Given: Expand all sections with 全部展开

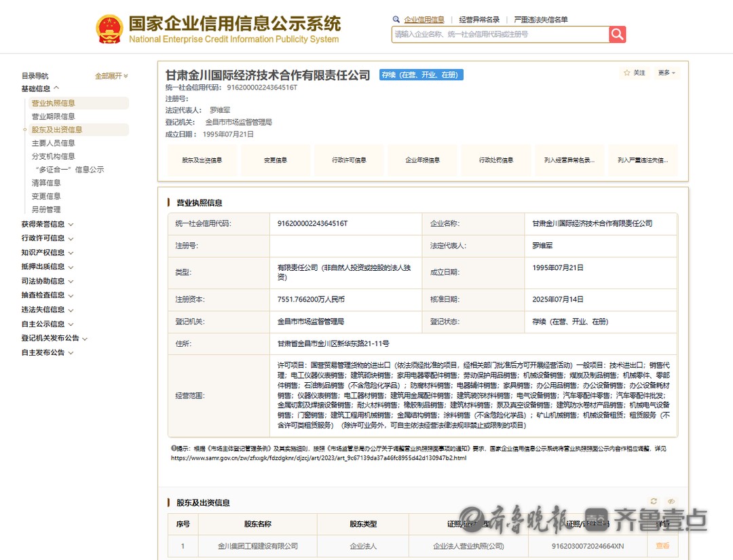Looking at the screenshot, I should pyautogui.click(x=111, y=76).
